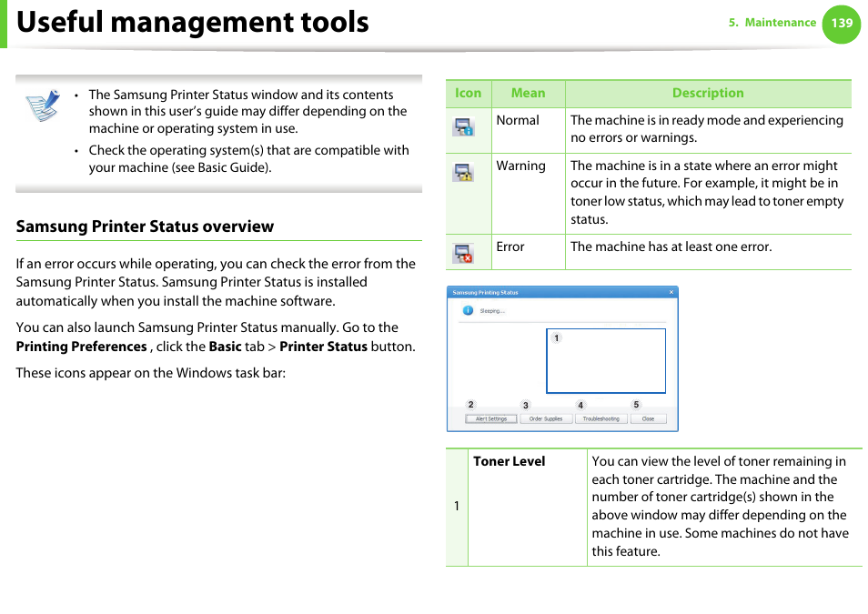Viewport: 868px width, 614px height.
Task: Click the 'Printing Preferences' bold text
Action: pyautogui.click(x=81, y=347)
